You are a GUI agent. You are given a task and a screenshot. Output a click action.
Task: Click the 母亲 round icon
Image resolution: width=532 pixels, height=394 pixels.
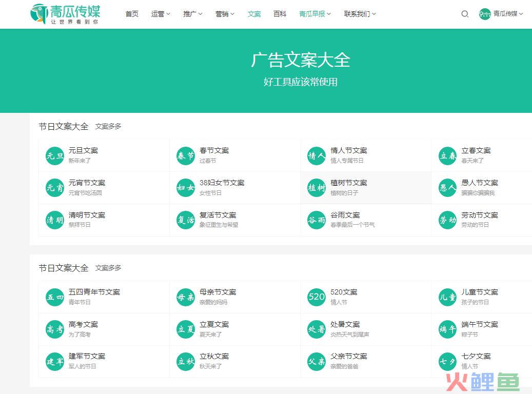click(186, 297)
